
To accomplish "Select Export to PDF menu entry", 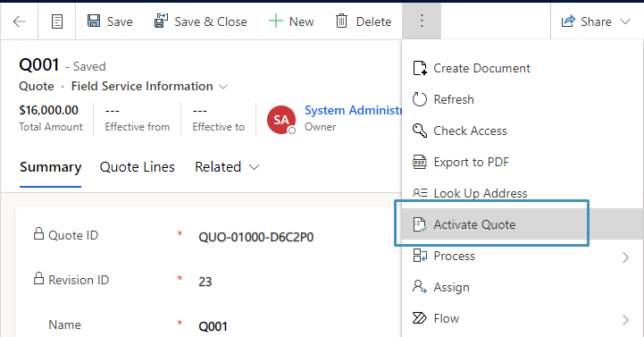I will coord(523,162).
